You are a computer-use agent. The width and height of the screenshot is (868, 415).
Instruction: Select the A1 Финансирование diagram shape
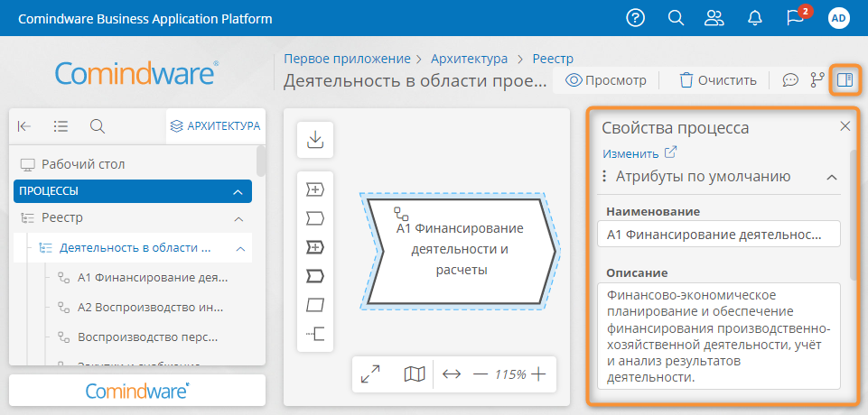[461, 251]
